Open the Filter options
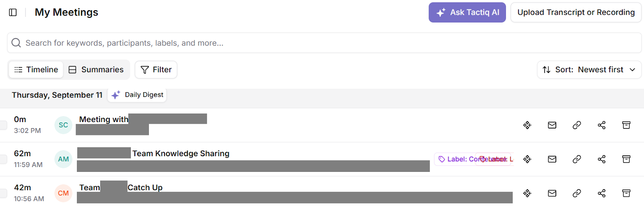 (156, 70)
